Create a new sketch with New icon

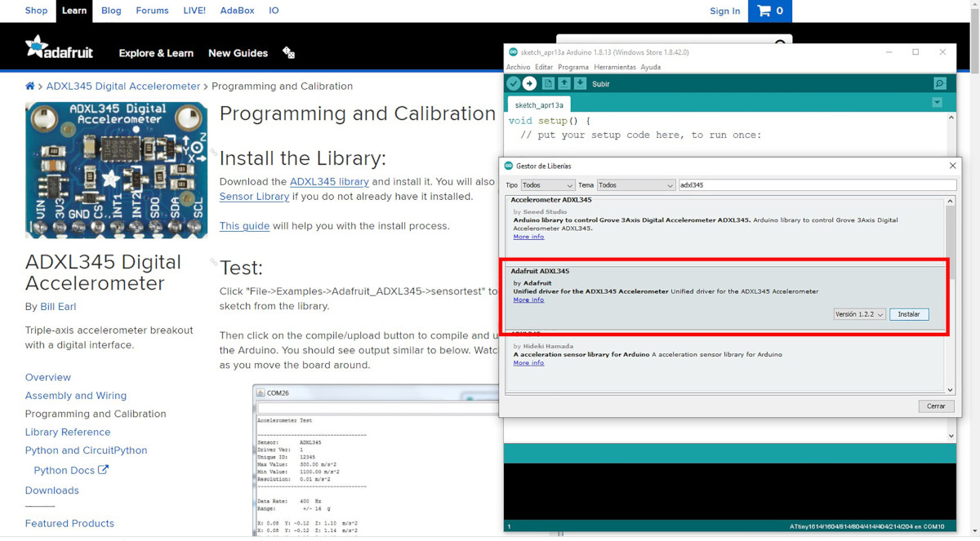tap(548, 83)
